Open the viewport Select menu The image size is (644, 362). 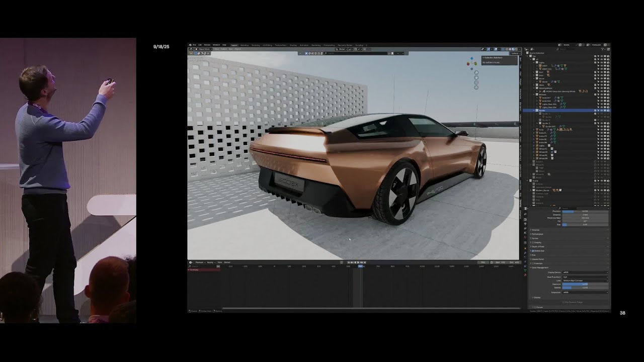pyautogui.click(x=224, y=49)
